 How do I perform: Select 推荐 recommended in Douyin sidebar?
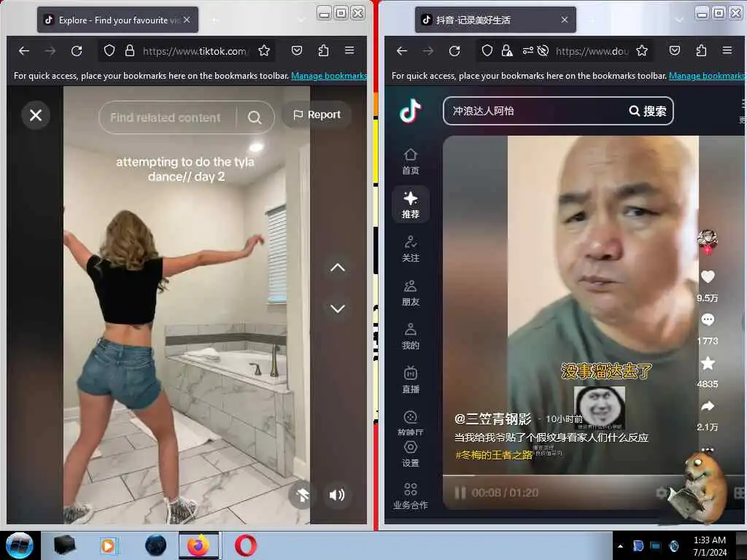point(411,205)
